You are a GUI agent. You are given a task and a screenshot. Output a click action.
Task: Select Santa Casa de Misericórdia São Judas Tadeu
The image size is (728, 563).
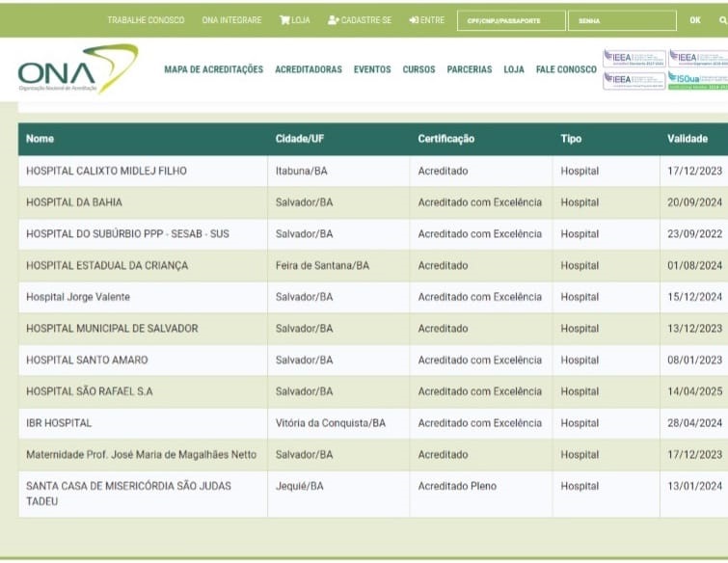128,494
